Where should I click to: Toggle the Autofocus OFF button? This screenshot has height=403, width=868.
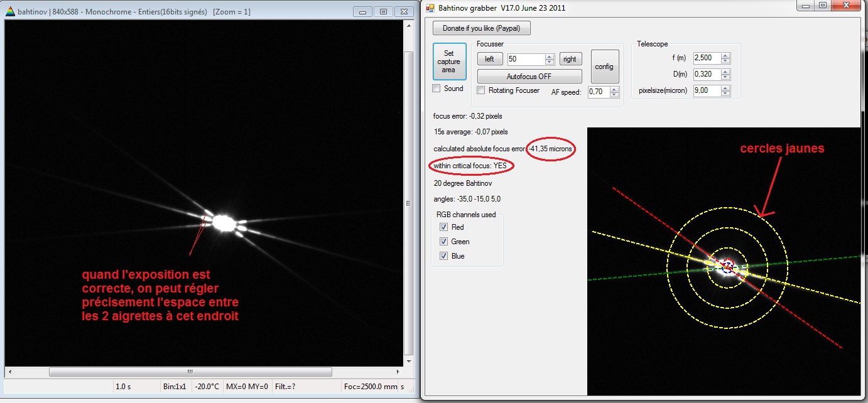529,77
